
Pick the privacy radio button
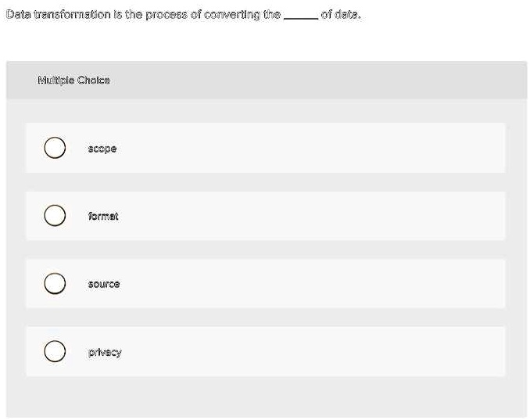click(55, 351)
